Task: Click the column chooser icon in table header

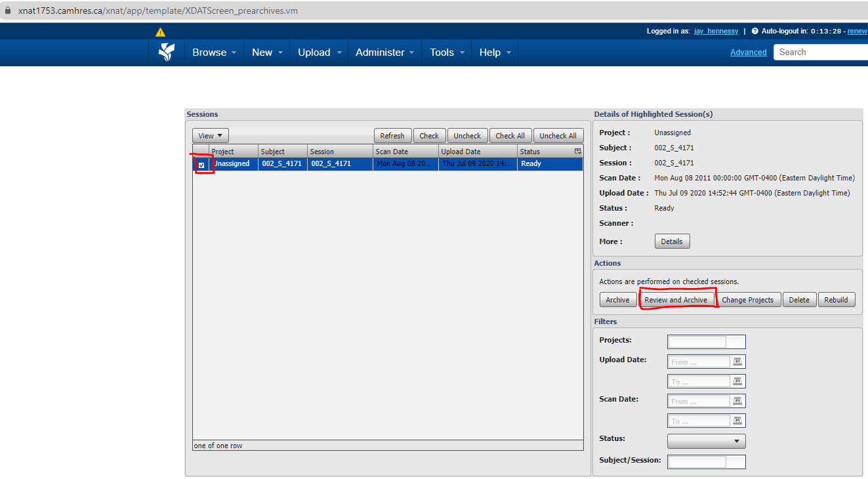Action: [578, 152]
